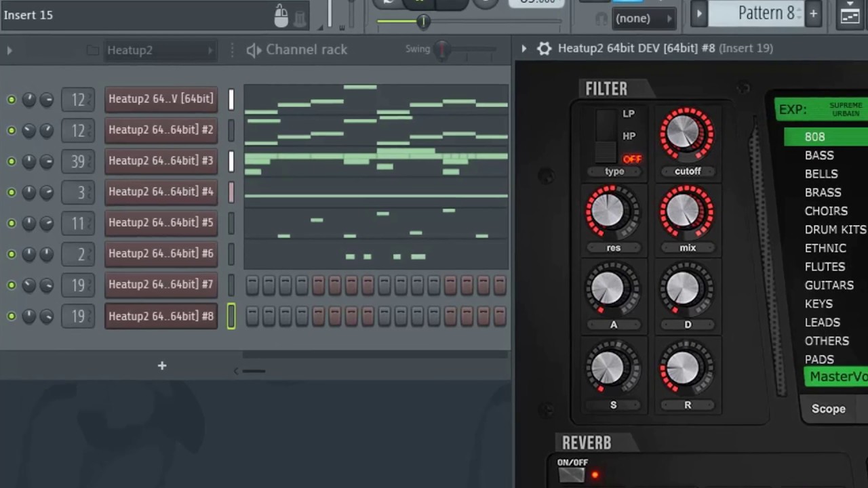Mute the Heatup2 64..V channel LED
The height and width of the screenshot is (488, 868).
tap(11, 100)
